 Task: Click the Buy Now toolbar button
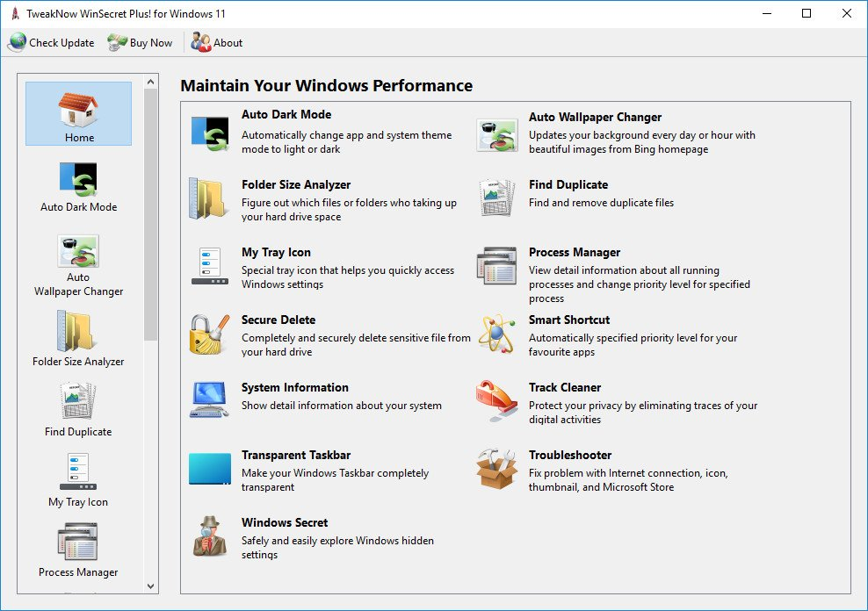139,42
